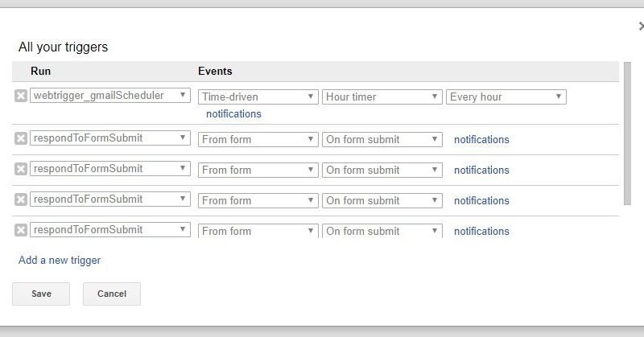The height and width of the screenshot is (337, 644).
Task: Close the triggers dialog with X
Action: pyautogui.click(x=640, y=27)
